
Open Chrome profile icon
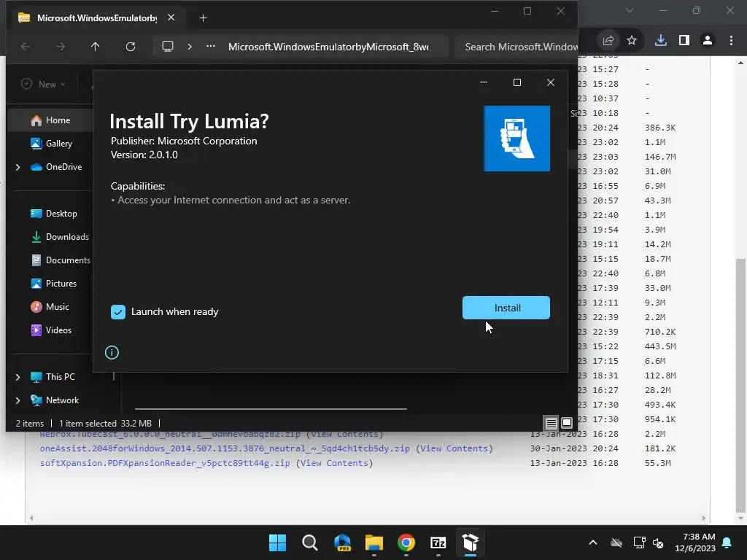click(x=708, y=41)
